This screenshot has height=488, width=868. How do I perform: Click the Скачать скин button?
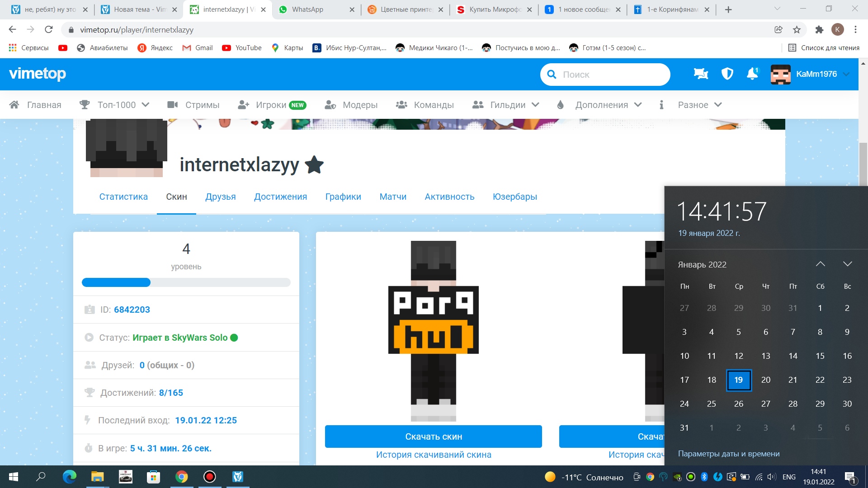pyautogui.click(x=433, y=436)
